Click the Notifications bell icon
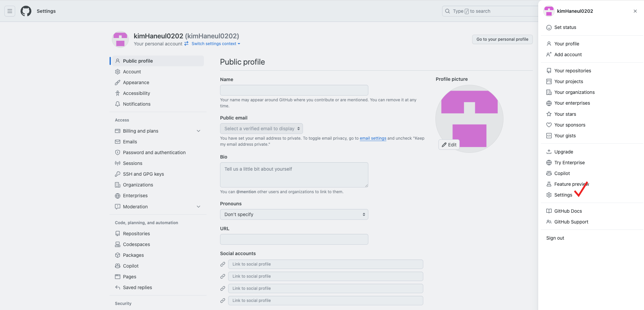The image size is (644, 310). click(118, 104)
